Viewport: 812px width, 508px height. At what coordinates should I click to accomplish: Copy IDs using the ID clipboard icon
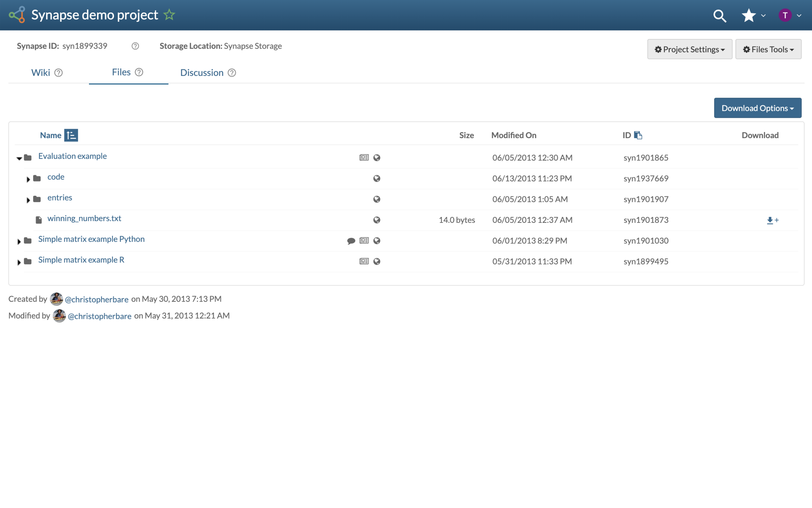638,135
